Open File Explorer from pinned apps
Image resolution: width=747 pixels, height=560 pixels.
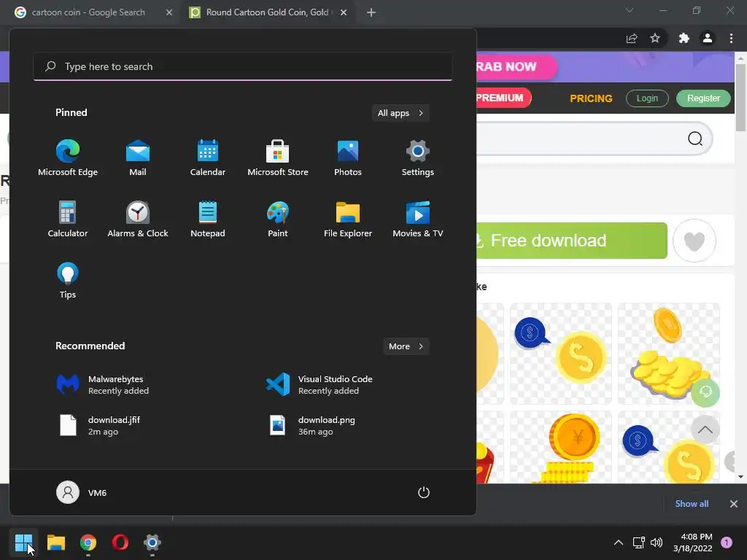click(348, 219)
